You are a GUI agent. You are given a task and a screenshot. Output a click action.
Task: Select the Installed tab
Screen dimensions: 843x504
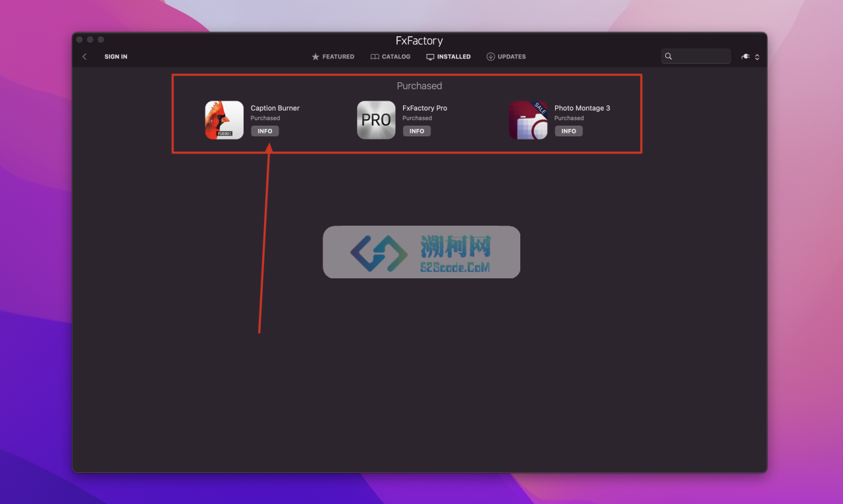pos(449,57)
